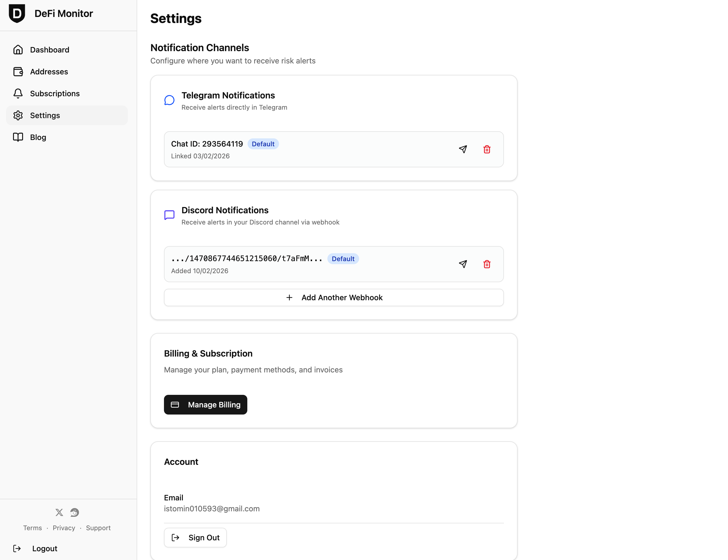Click the gear icon next to Settings
The height and width of the screenshot is (560, 728).
pos(18,115)
